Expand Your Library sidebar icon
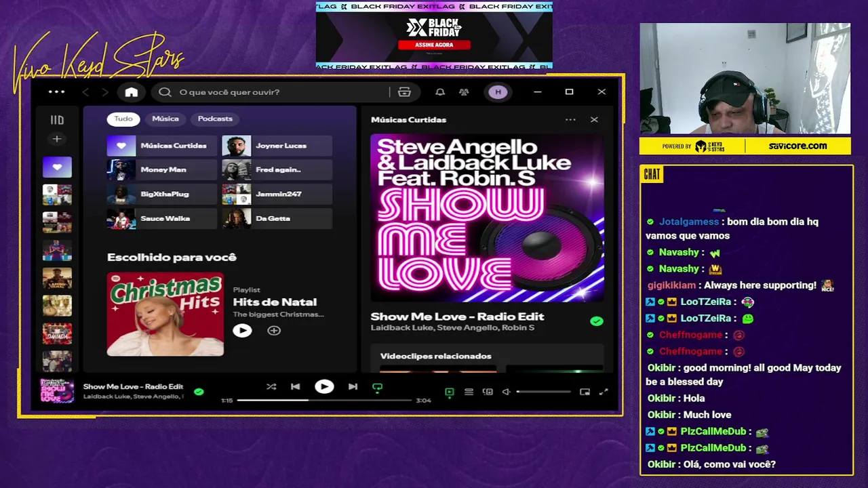 click(x=57, y=120)
